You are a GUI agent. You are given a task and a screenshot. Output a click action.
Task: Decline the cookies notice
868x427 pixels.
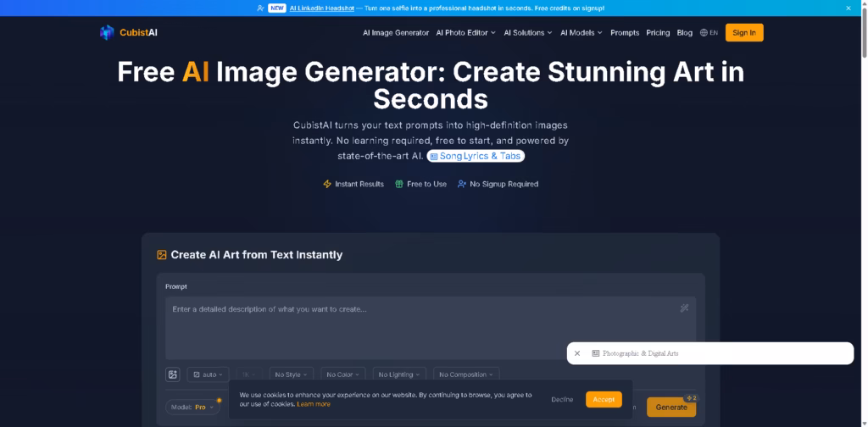coord(562,399)
